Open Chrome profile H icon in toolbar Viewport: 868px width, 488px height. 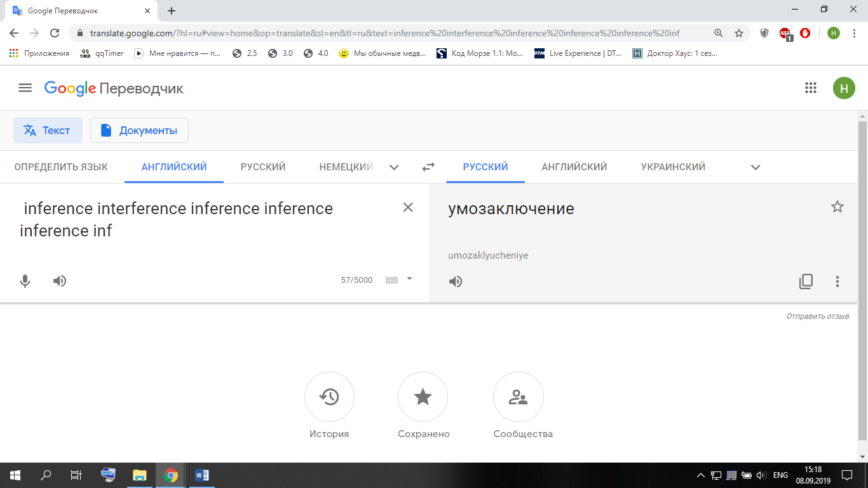coord(834,33)
